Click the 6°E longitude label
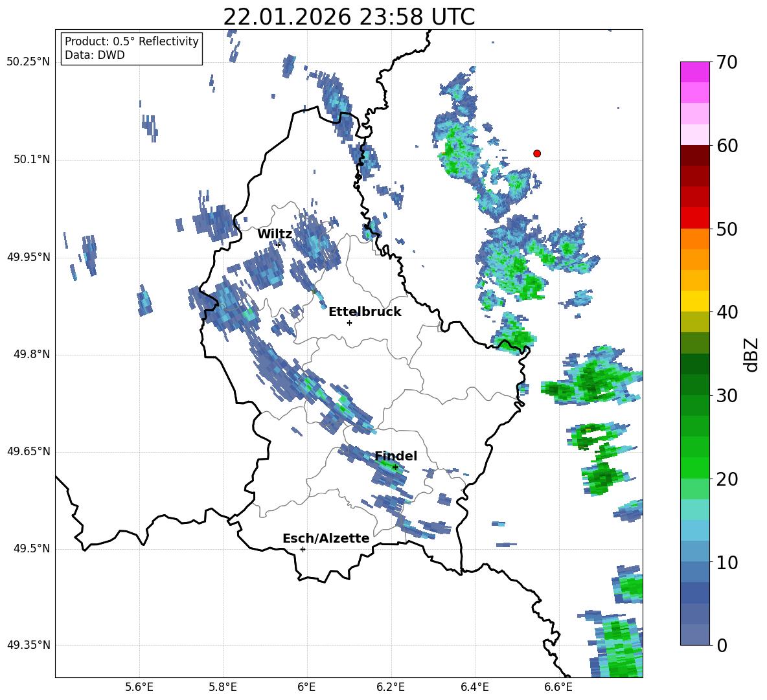 click(306, 687)
